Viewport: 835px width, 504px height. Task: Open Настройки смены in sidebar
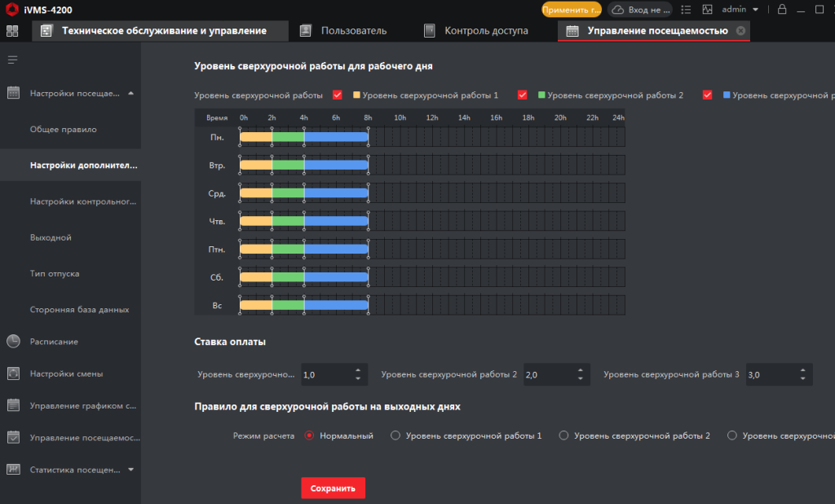(66, 374)
